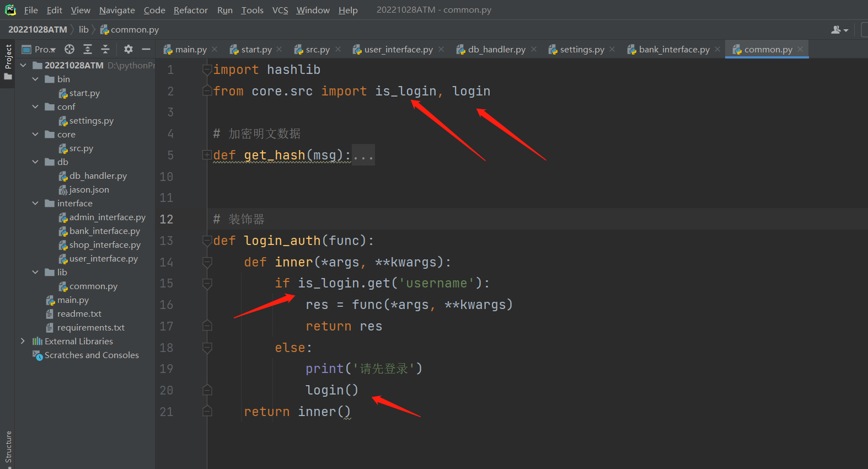Expand the External Libraries node
868x469 pixels.
[23, 341]
